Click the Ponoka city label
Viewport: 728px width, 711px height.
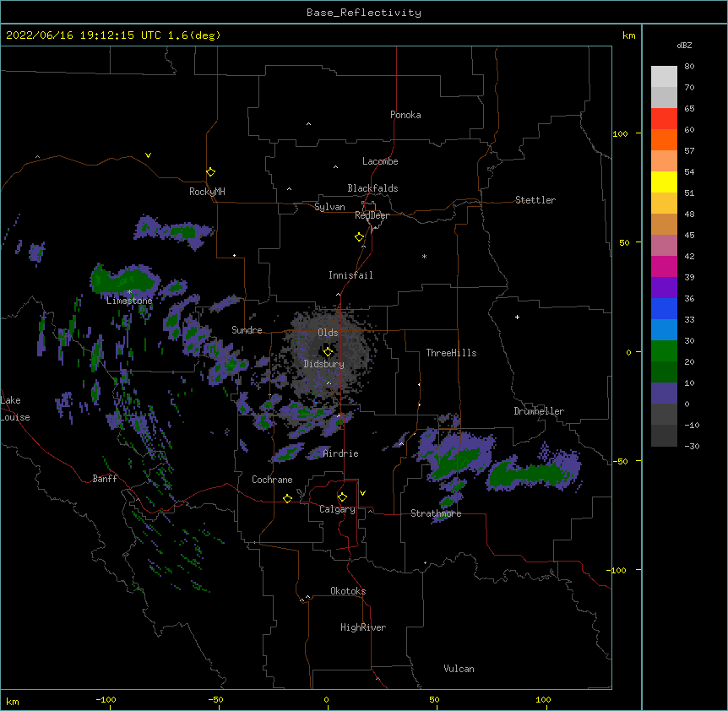pyautogui.click(x=405, y=115)
